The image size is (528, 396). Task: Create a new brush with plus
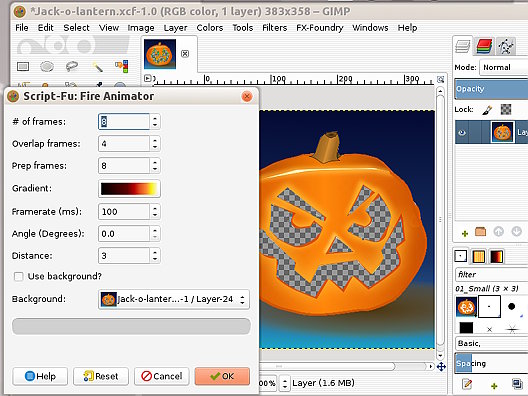coord(494,386)
